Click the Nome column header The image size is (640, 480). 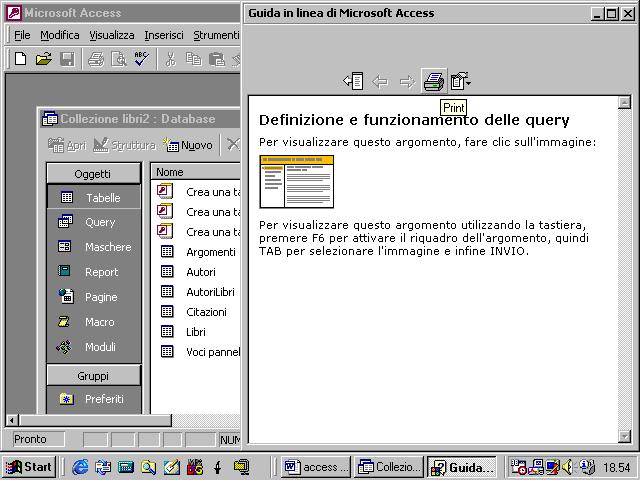click(196, 172)
